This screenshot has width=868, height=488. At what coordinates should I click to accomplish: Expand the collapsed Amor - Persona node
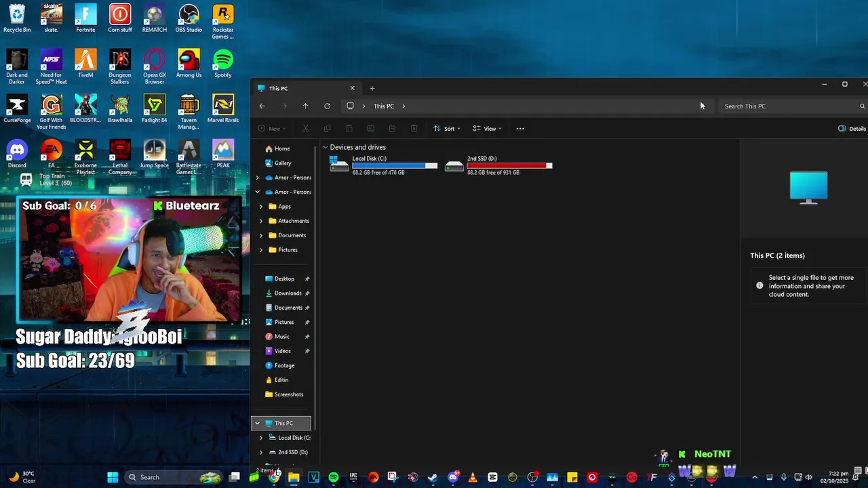(257, 178)
